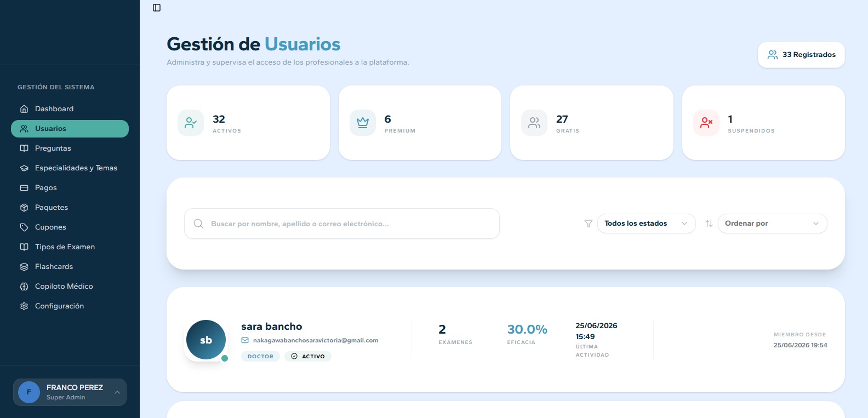Open the Ordenar por dropdown

click(x=773, y=224)
